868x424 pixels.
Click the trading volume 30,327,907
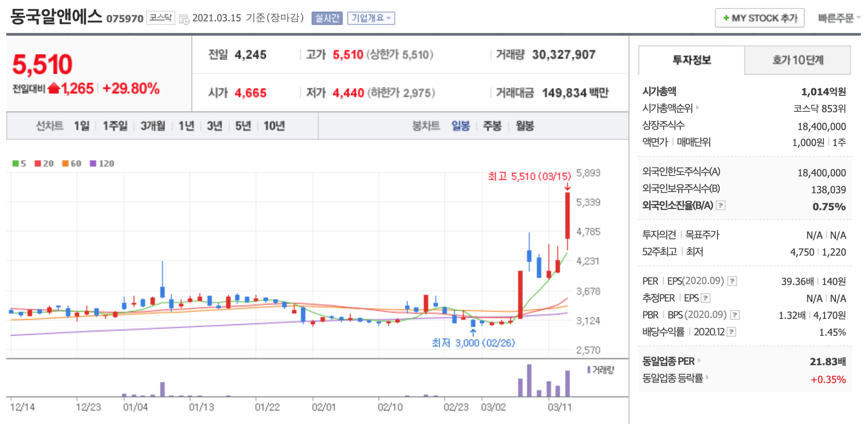tap(564, 55)
